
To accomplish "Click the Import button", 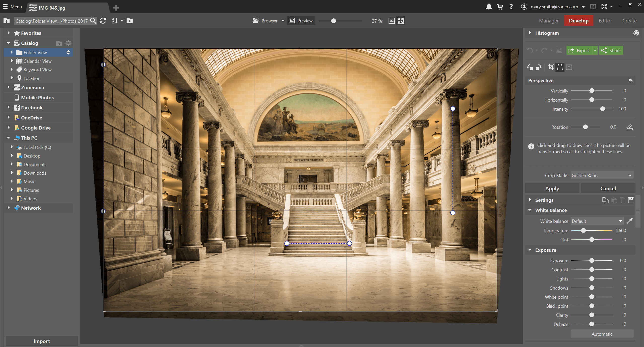I will (42, 341).
